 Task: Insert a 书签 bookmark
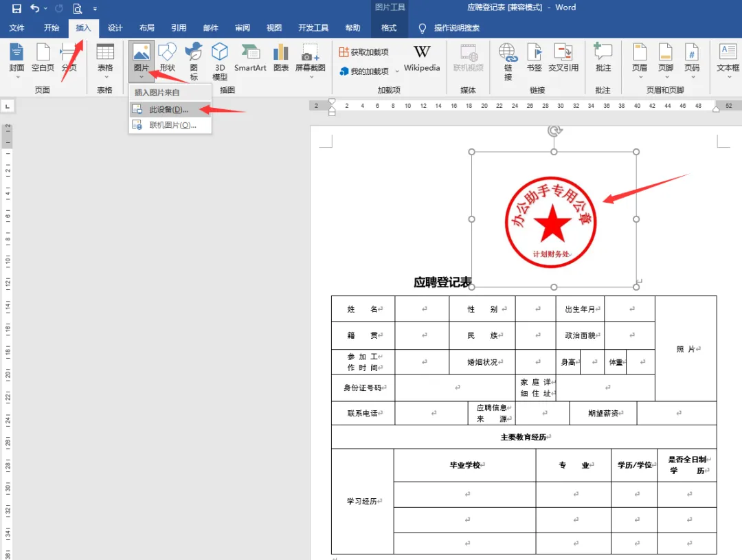click(x=535, y=58)
